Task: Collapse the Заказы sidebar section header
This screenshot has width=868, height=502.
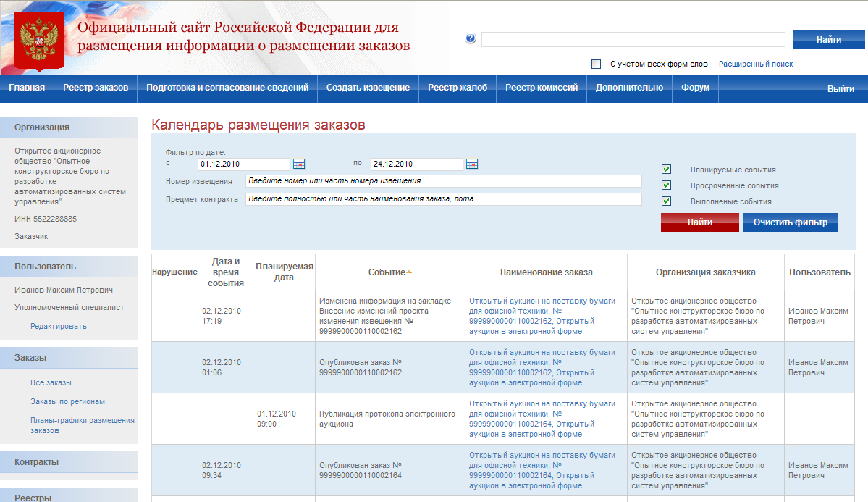Action: click(x=69, y=358)
